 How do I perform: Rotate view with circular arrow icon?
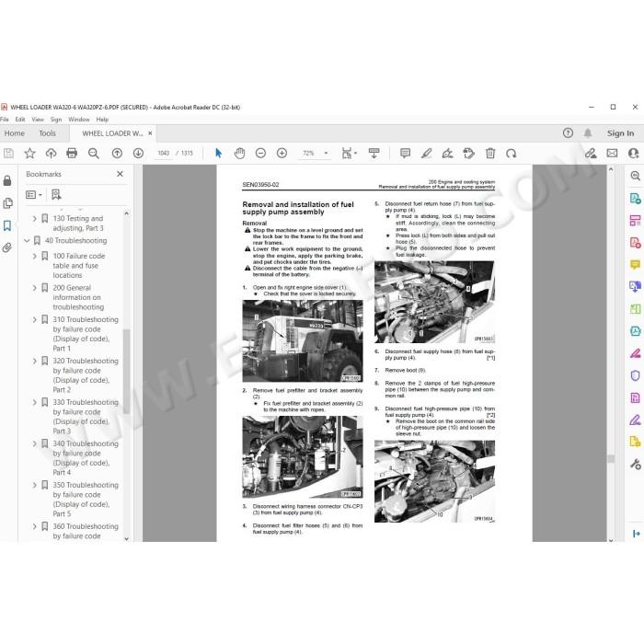tap(512, 154)
